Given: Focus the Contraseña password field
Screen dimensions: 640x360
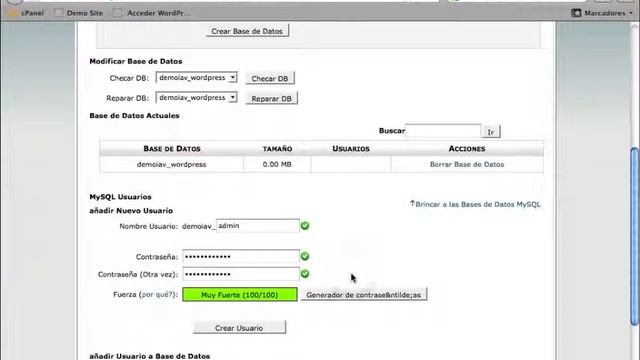Looking at the screenshot, I should tap(241, 256).
